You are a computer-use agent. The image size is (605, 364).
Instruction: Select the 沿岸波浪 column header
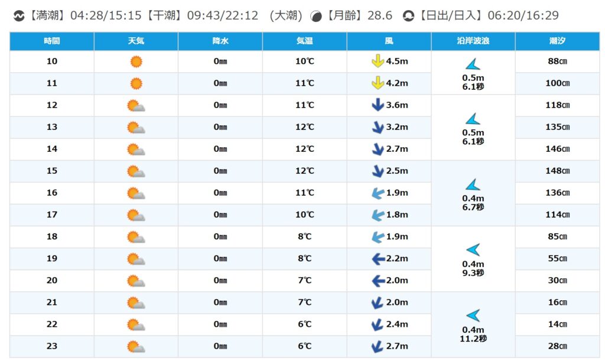pyautogui.click(x=473, y=41)
